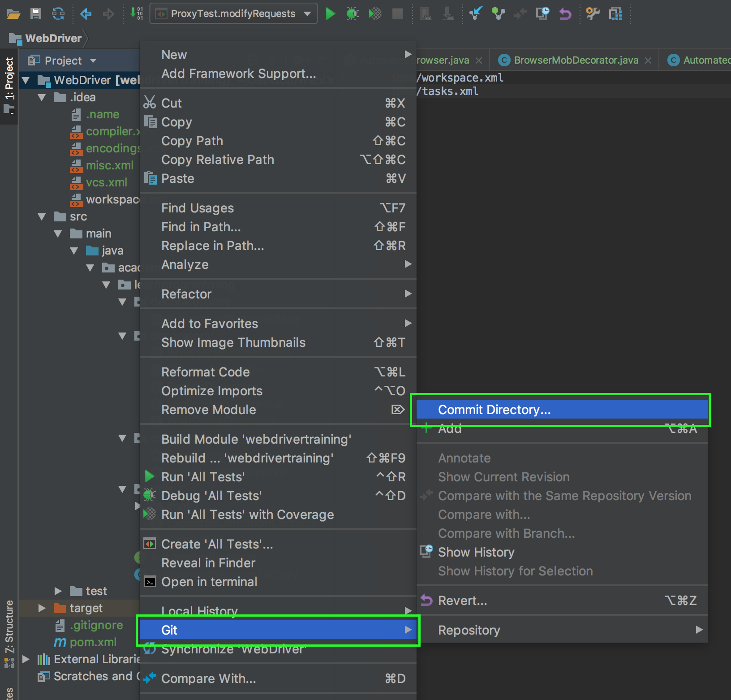Open Settings via the wrench icon
Screen dimensions: 731x700
click(593, 14)
